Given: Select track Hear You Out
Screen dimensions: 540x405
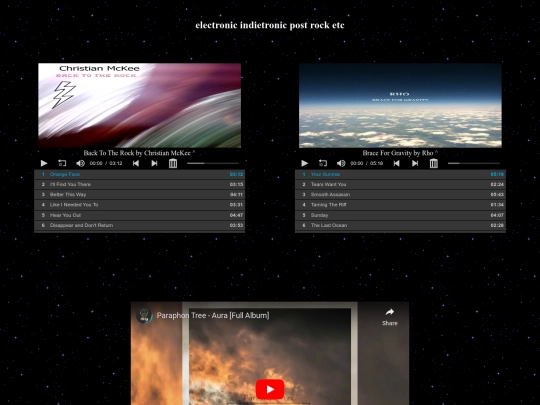Looking at the screenshot, I should 139,215.
